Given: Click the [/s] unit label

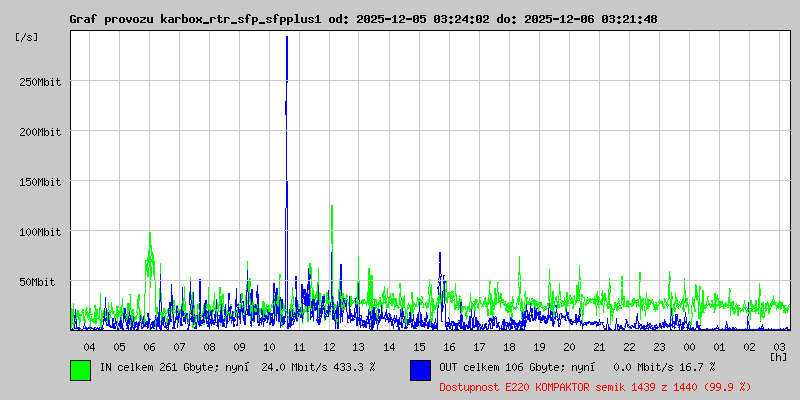Looking at the screenshot, I should pyautogui.click(x=26, y=36).
